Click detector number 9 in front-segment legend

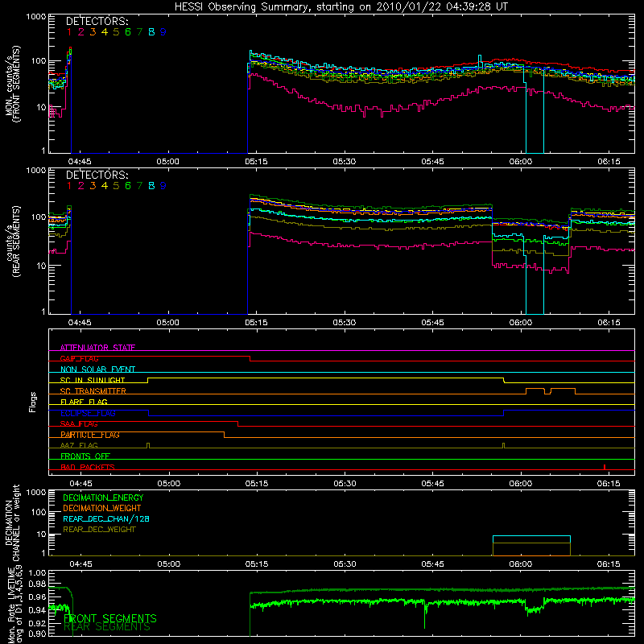tap(163, 32)
